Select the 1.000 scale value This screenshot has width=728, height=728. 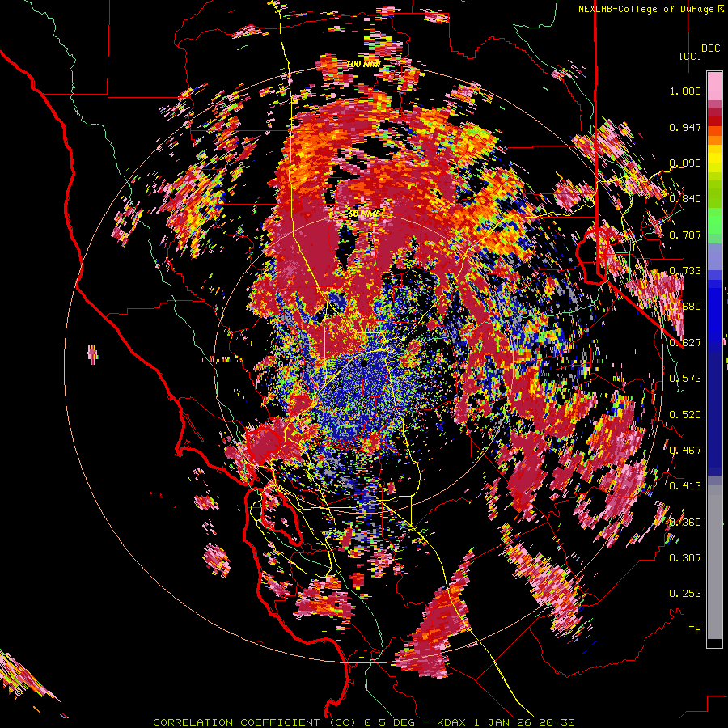[x=685, y=91]
